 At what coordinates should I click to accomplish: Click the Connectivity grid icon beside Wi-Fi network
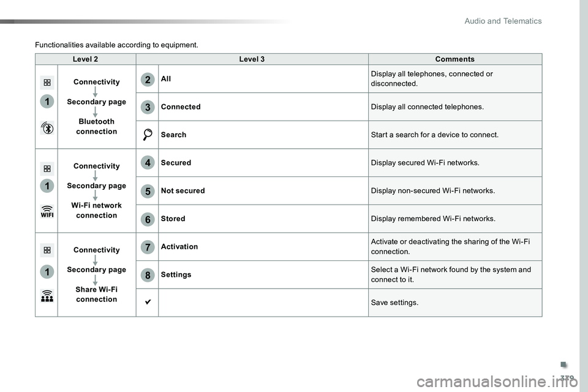pyautogui.click(x=47, y=169)
